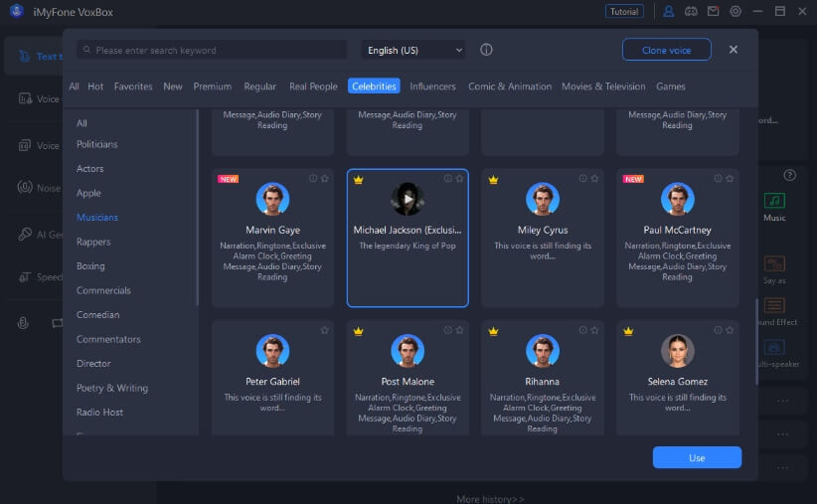Switch to the Real People tab
The height and width of the screenshot is (504, 817).
pyautogui.click(x=313, y=86)
